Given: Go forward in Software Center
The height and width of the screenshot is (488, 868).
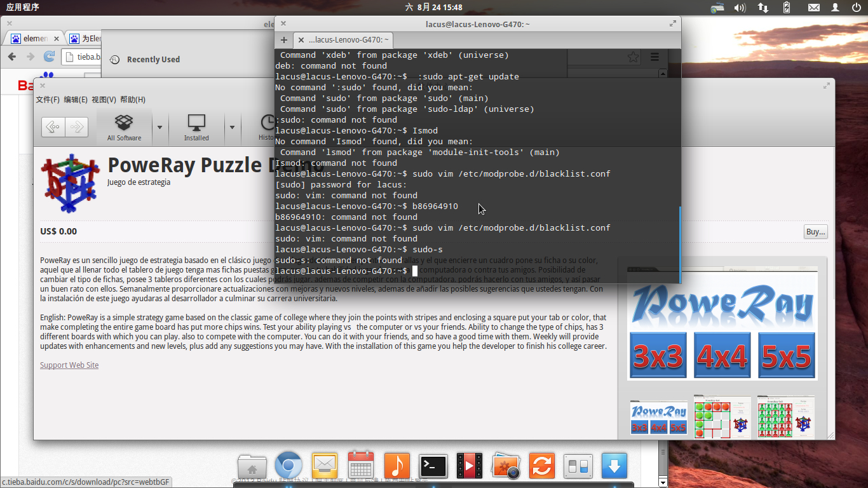Looking at the screenshot, I should point(76,127).
